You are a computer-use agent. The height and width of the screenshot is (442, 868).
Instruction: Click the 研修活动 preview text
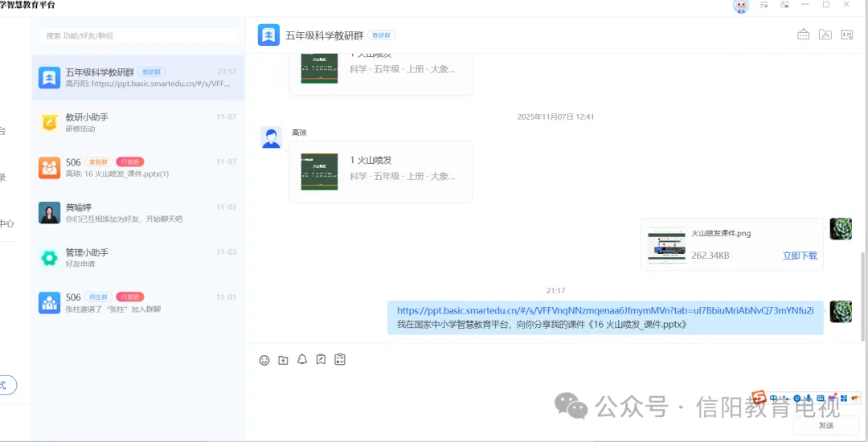point(80,129)
